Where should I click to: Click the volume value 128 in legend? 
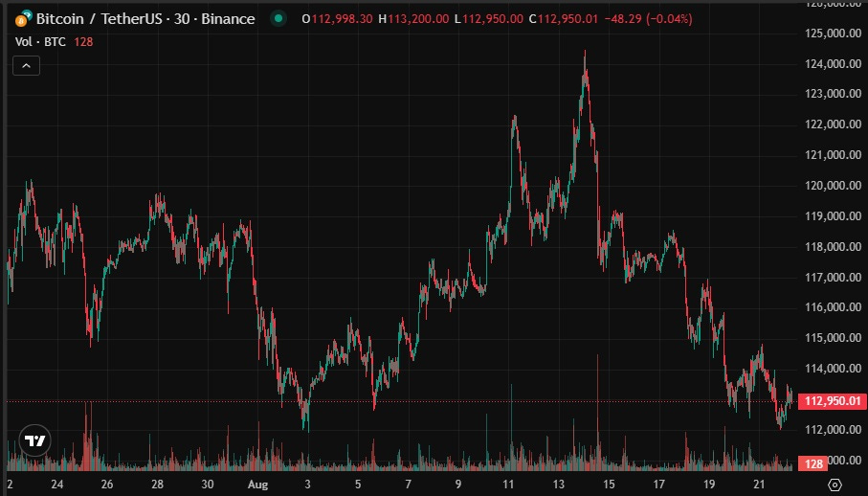click(83, 41)
